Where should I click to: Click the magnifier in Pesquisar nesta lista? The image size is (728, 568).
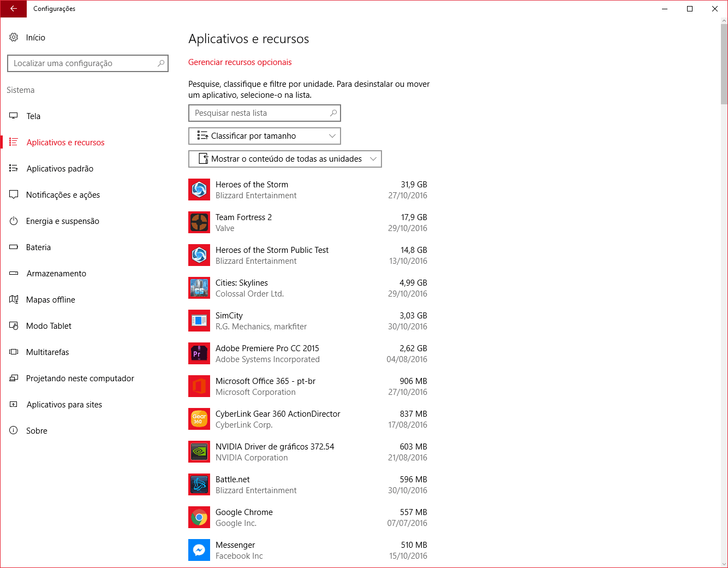point(333,113)
